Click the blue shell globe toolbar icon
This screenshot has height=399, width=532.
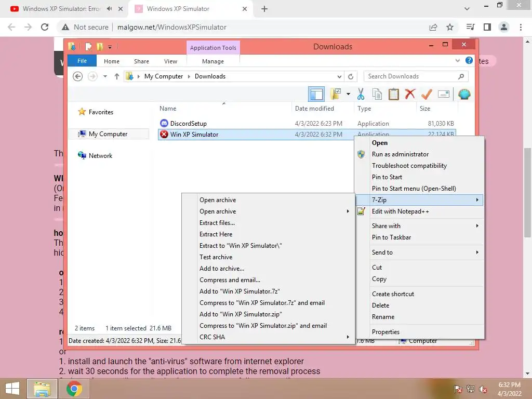click(464, 94)
